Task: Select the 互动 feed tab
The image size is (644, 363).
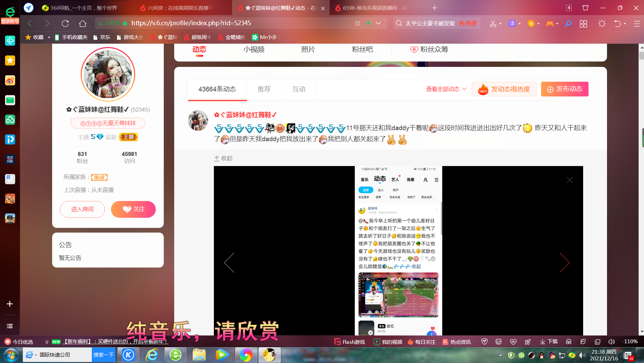Action: [299, 89]
